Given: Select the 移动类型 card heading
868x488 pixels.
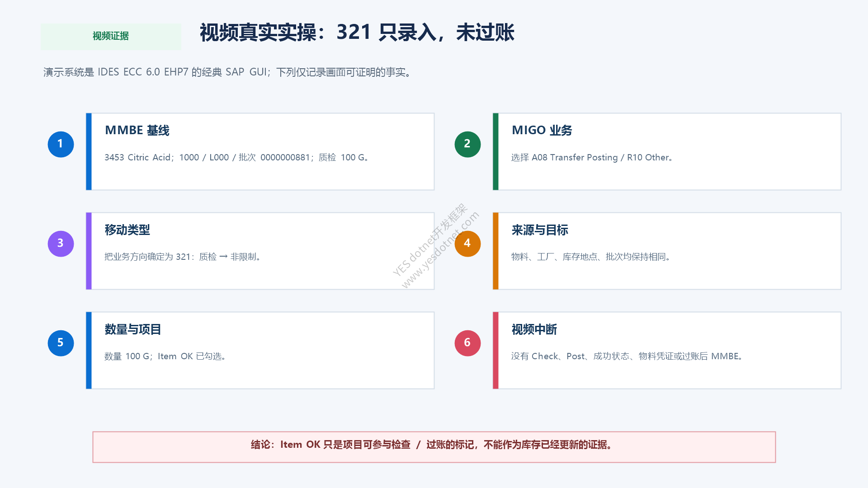Looking at the screenshot, I should (127, 230).
